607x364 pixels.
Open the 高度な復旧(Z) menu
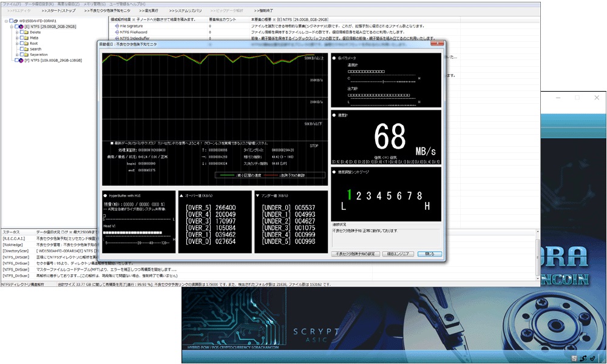coord(69,4)
